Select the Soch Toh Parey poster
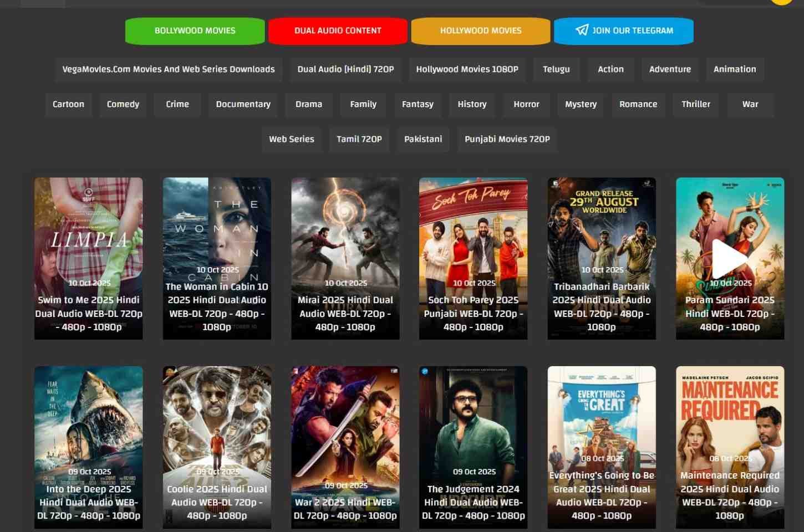Viewport: 804px width, 532px height. [473, 233]
